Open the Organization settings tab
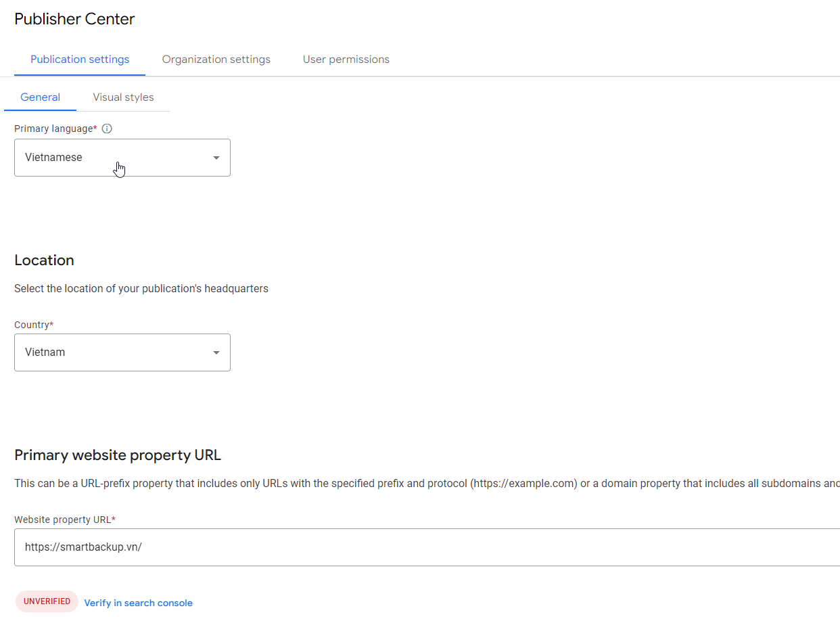This screenshot has height=617, width=840. coord(216,60)
